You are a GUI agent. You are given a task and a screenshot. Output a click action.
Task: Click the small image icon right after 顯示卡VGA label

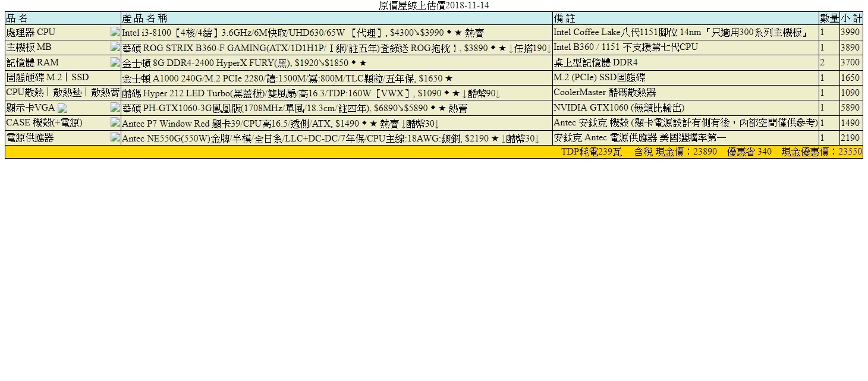(62, 108)
